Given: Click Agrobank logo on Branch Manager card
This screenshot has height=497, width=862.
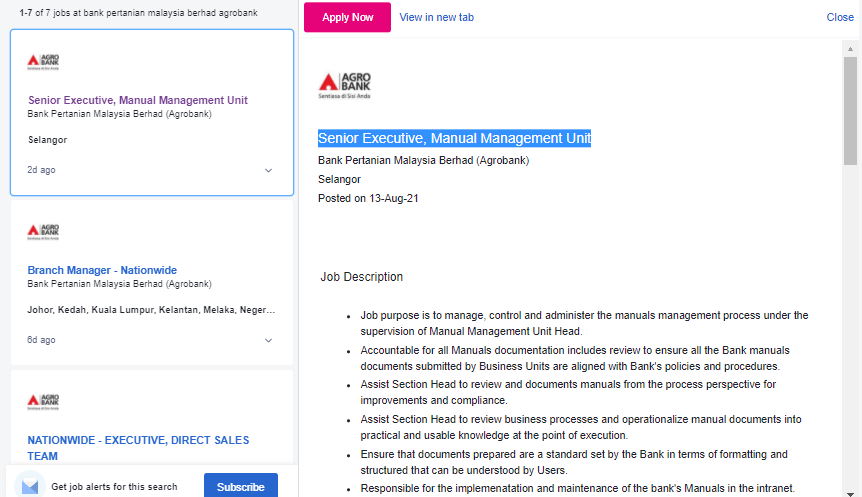Looking at the screenshot, I should (43, 231).
